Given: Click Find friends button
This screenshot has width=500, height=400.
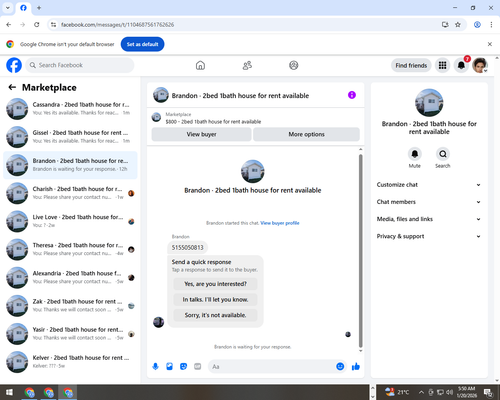Looking at the screenshot, I should (x=411, y=65).
